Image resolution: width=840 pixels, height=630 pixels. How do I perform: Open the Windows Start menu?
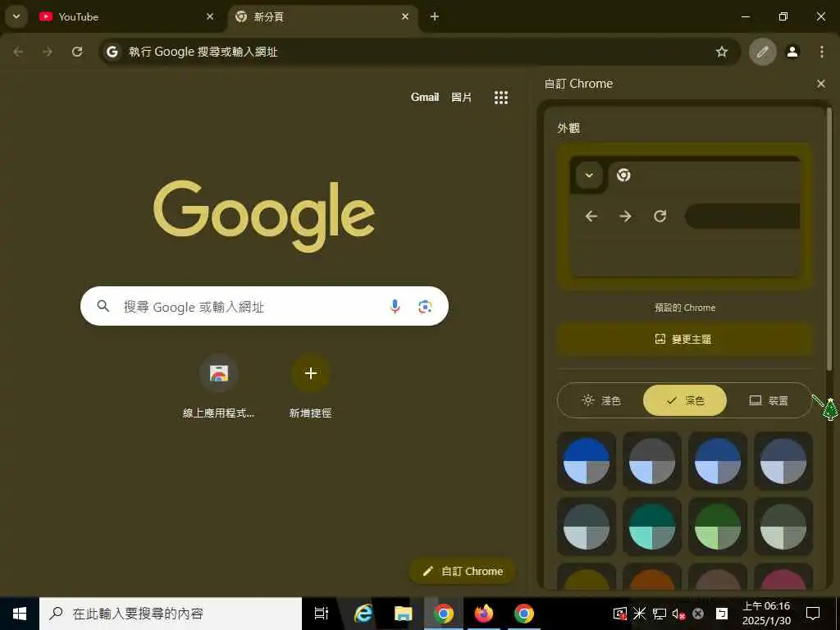(20, 614)
